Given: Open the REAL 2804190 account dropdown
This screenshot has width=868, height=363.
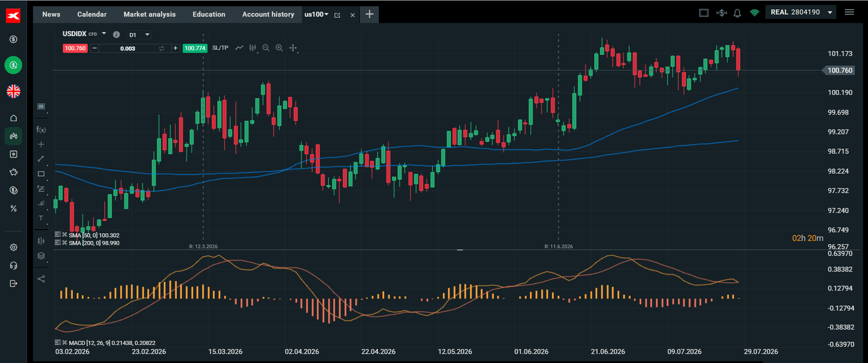Looking at the screenshot, I should (x=801, y=12).
